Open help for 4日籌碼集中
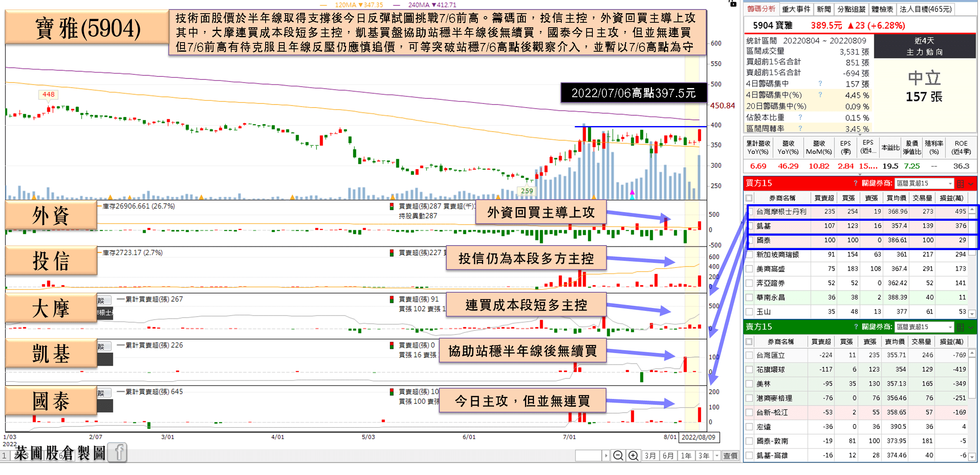 coord(820,84)
